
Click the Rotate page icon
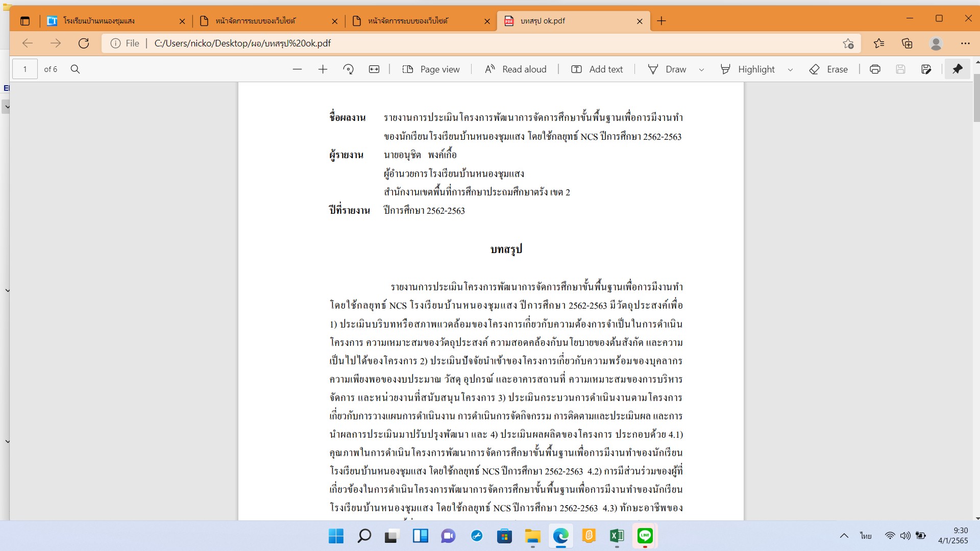click(349, 69)
